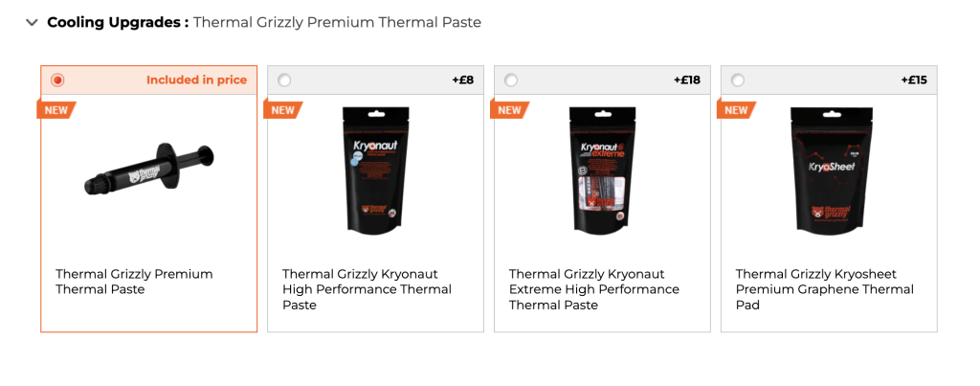
Task: Click the "Included in price" label
Action: 196,80
